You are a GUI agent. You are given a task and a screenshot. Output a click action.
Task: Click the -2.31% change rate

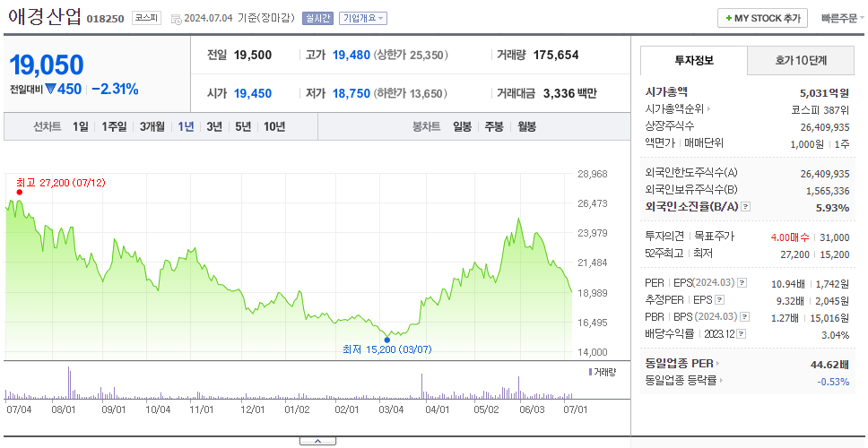115,89
